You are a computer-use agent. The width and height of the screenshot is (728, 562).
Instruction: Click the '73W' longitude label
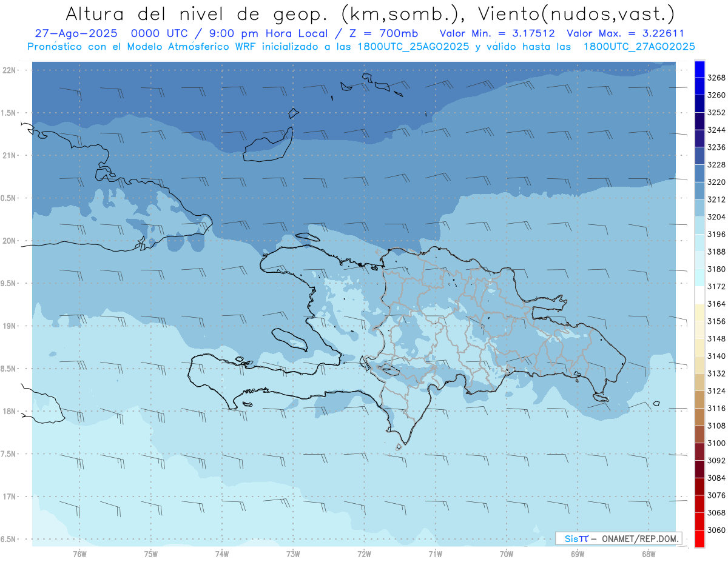293,554
